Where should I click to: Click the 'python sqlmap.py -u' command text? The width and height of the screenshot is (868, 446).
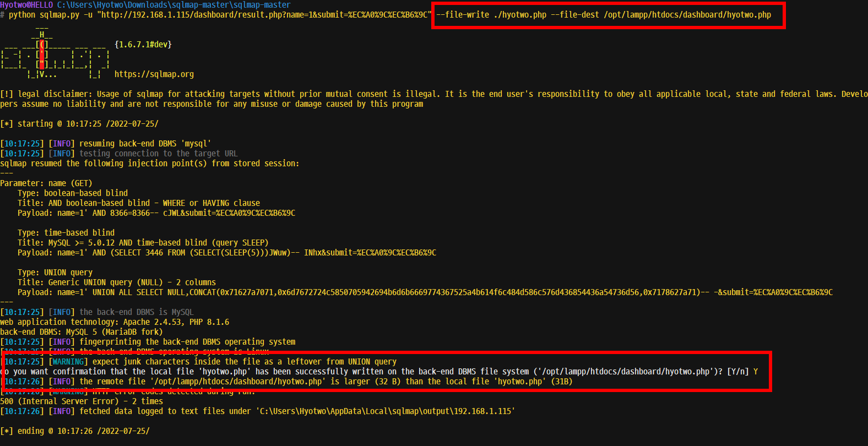point(51,15)
